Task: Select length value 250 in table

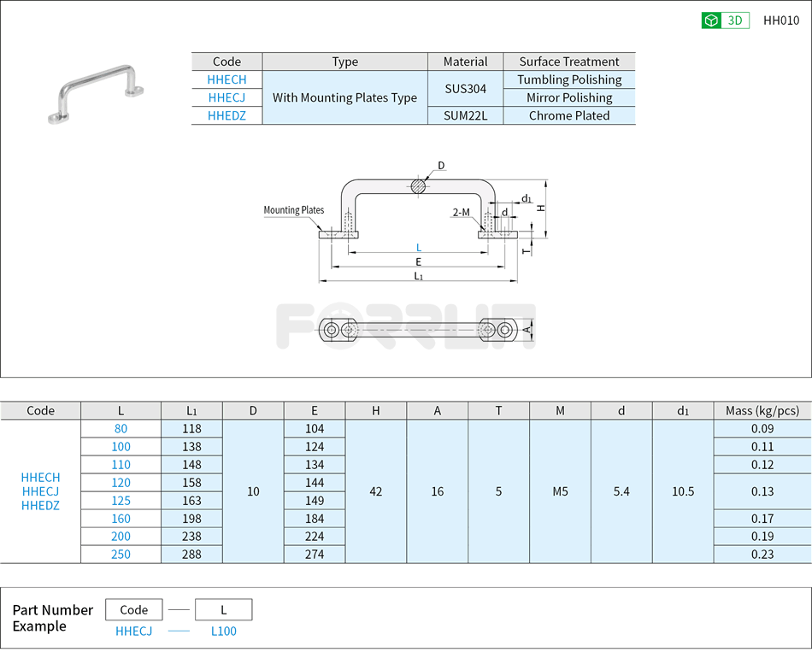Action: (x=121, y=554)
